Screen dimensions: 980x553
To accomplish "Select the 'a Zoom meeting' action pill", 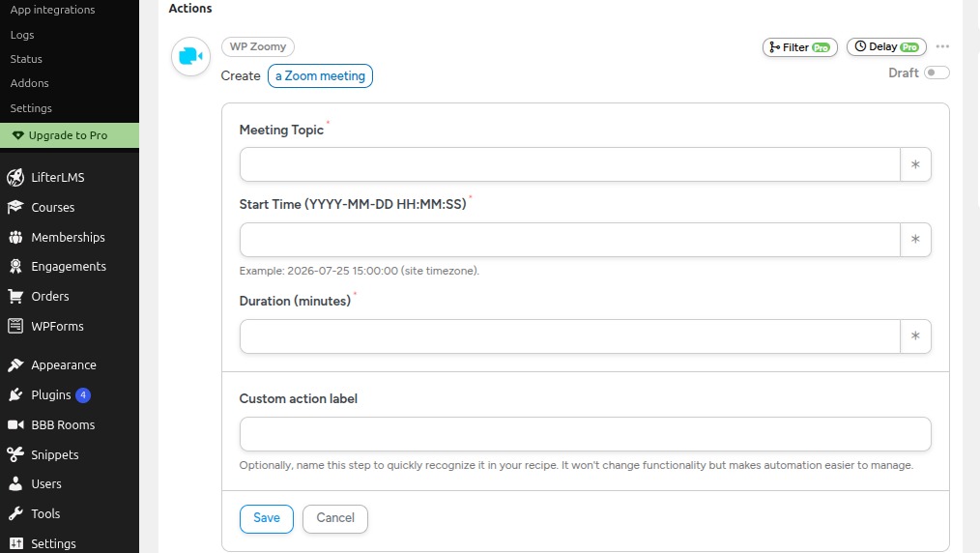I will (x=320, y=75).
